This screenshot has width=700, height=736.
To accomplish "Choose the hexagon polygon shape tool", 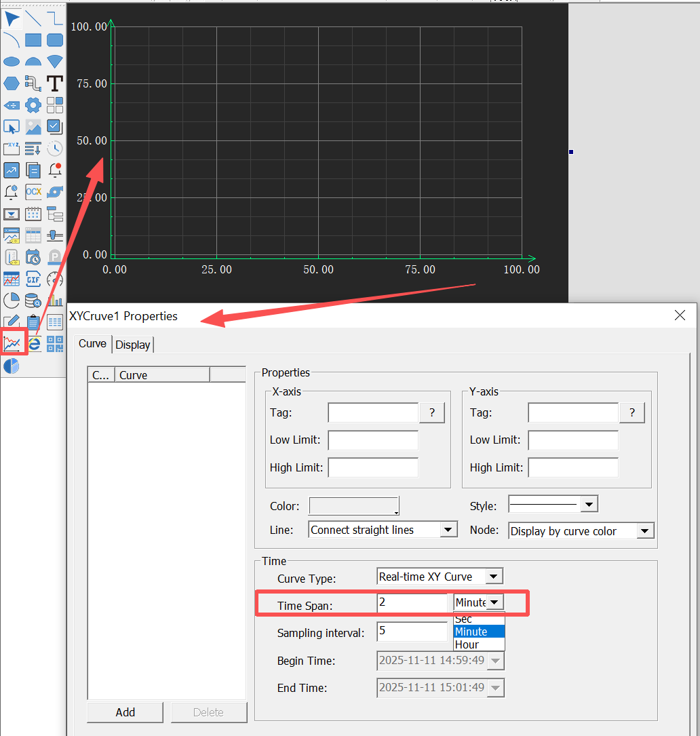I will 12,83.
